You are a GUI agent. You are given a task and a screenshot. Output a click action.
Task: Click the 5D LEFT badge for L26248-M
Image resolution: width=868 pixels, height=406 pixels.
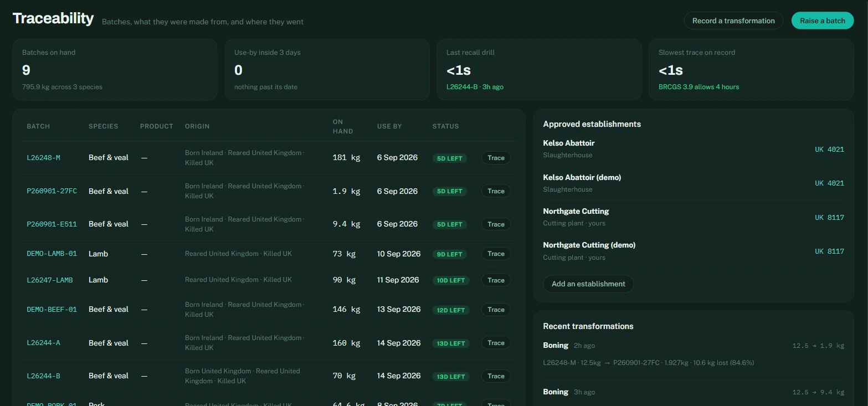pos(450,158)
